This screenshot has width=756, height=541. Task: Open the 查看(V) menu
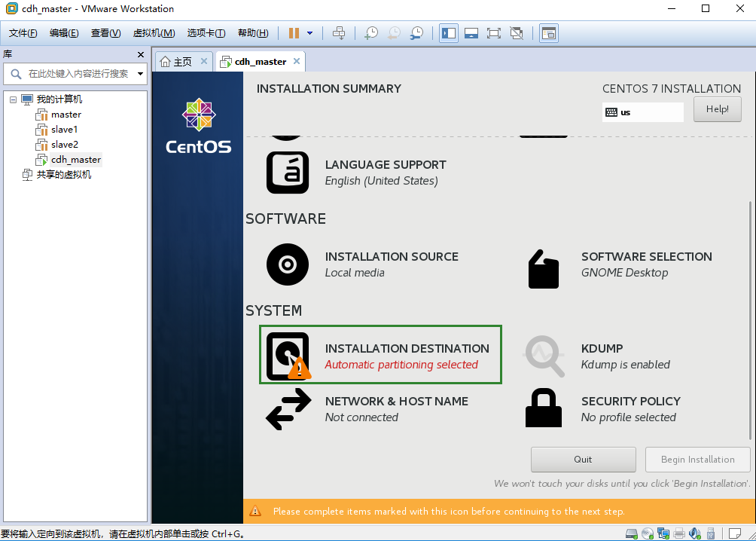[x=105, y=33]
